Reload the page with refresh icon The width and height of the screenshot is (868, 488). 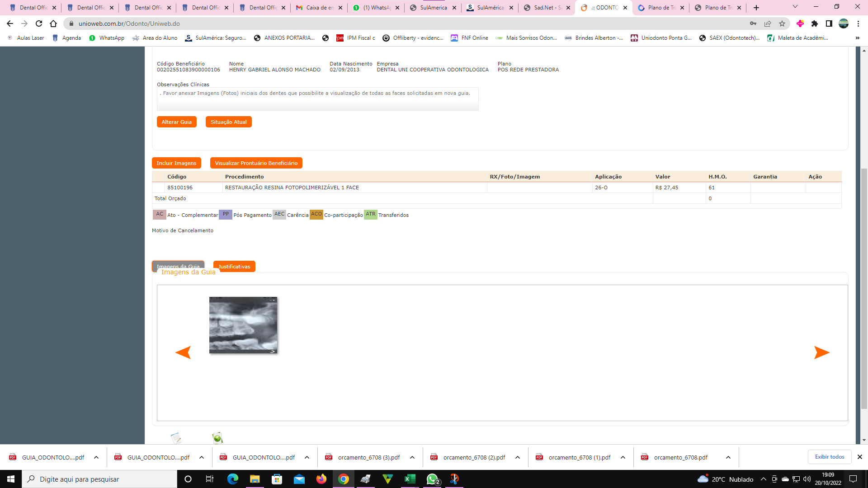click(x=39, y=23)
